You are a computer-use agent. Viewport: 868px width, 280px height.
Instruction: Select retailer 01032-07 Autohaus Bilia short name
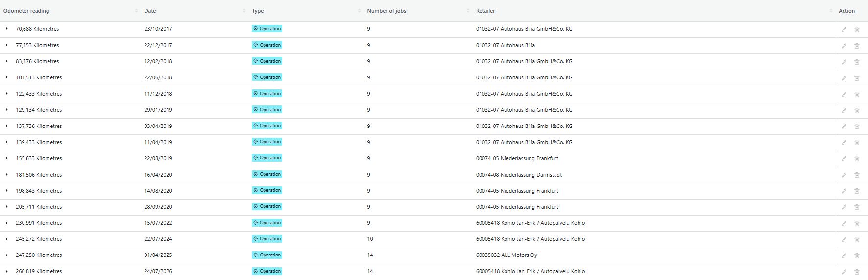[506, 45]
